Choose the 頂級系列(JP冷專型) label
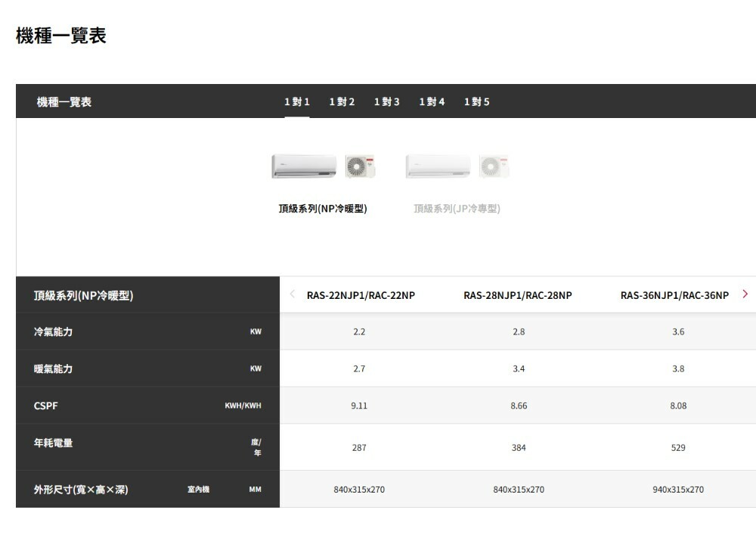 click(x=457, y=209)
